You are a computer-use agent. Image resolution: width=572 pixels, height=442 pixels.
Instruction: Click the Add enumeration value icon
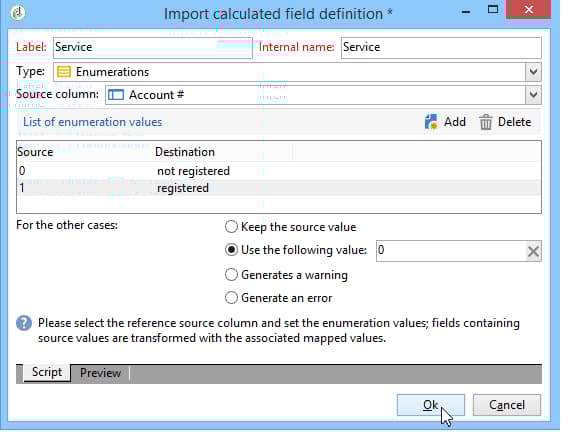tap(431, 122)
